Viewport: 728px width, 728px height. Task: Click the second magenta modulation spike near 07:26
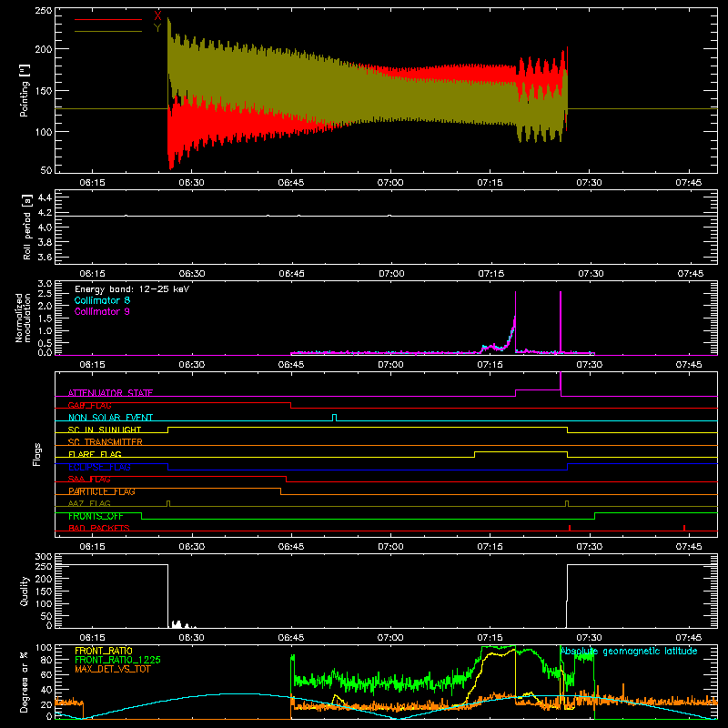(561, 322)
